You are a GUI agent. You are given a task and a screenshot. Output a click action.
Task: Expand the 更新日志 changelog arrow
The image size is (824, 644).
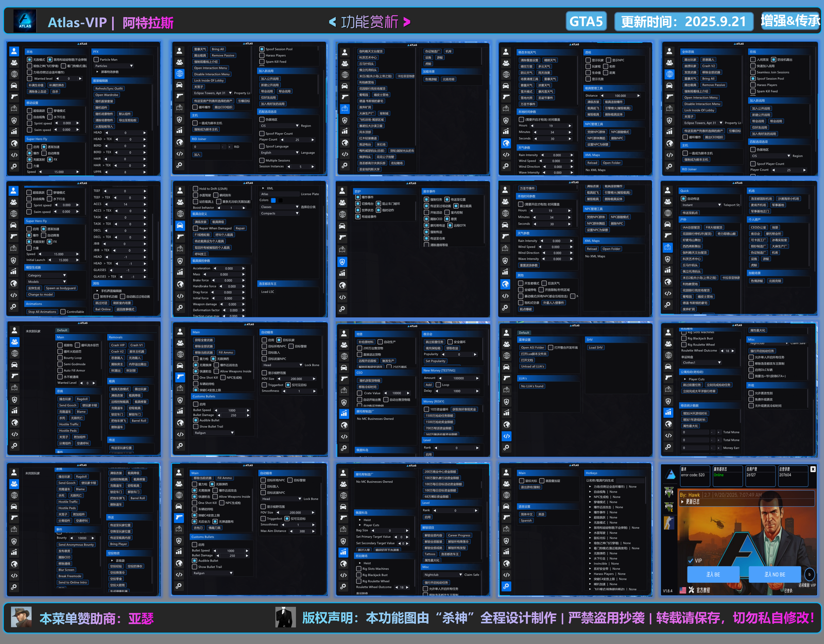pyautogui.click(x=682, y=502)
